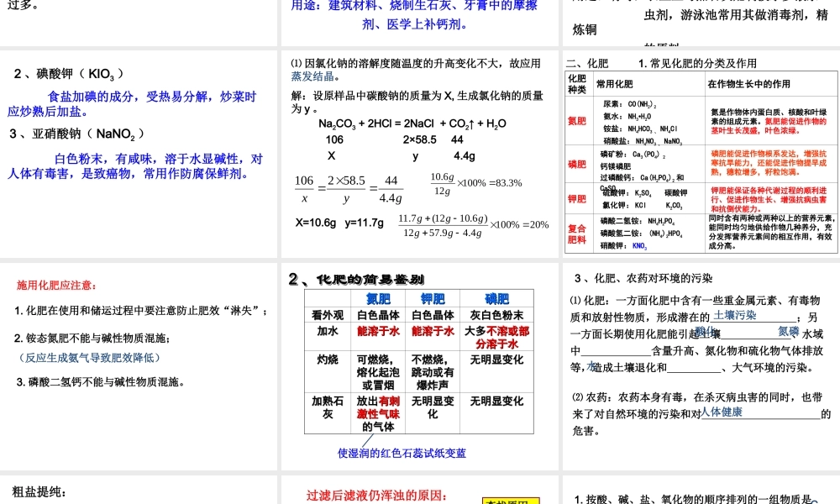Click the blue KNO3 entry beside 硝酸钾

click(639, 246)
